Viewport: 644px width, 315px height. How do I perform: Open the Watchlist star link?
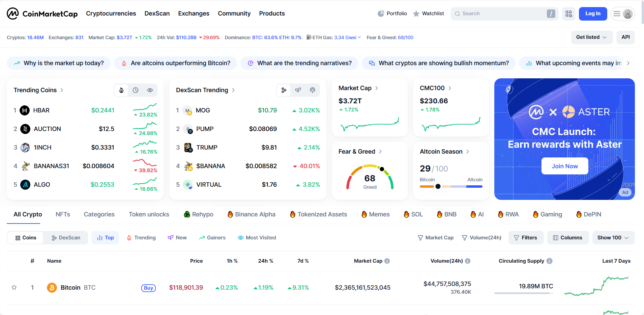pyautogui.click(x=428, y=14)
